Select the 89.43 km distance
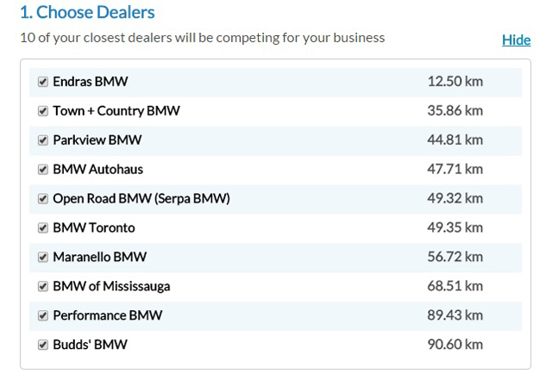The height and width of the screenshot is (392, 552). pos(455,315)
